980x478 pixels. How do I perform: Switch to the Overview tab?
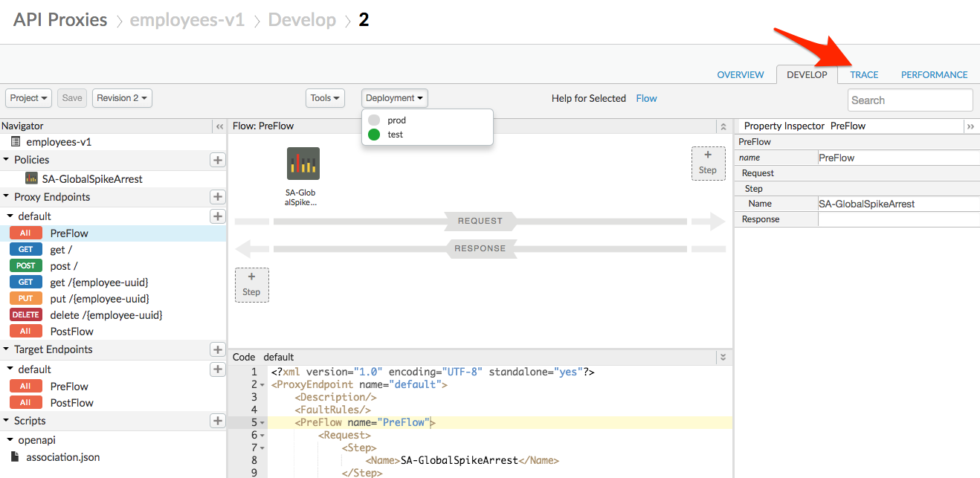[x=740, y=74]
